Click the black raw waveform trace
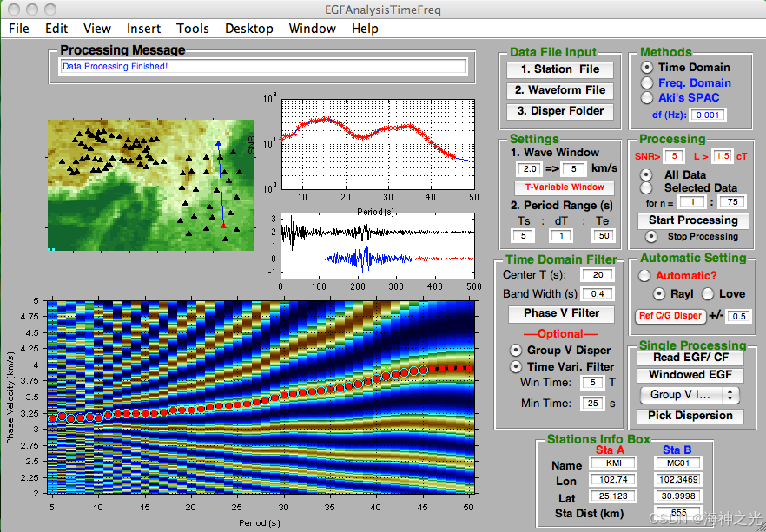 click(x=377, y=232)
